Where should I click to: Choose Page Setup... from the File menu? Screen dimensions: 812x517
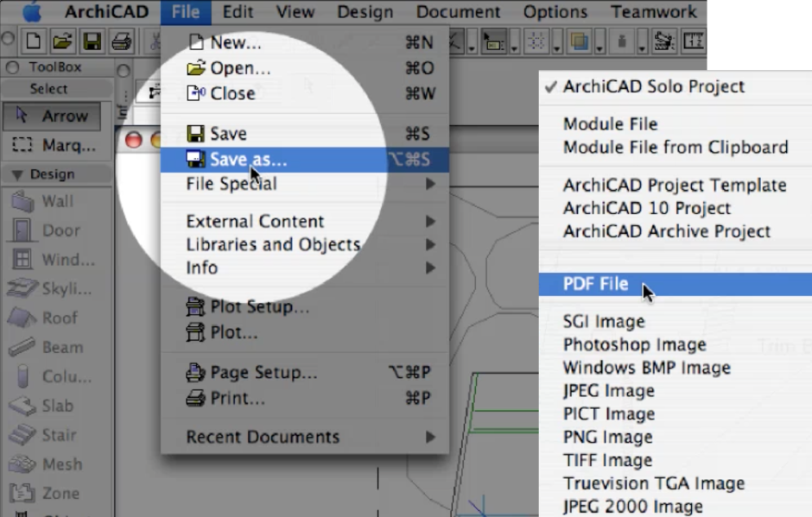click(304, 373)
